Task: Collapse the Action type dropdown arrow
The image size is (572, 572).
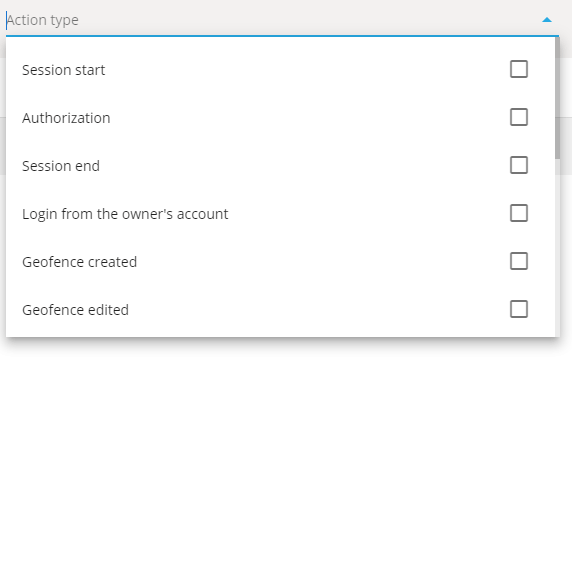Action: pyautogui.click(x=546, y=20)
